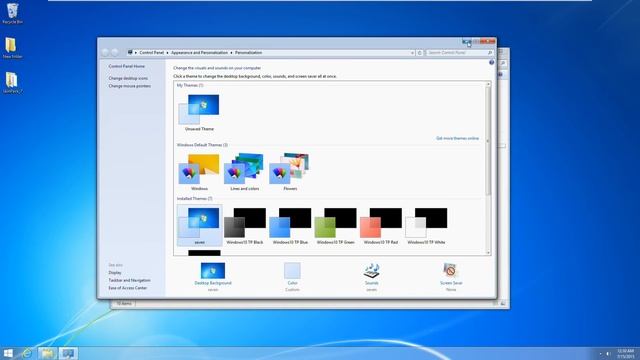Screen dimensions: 640x360
Task: Apply the Windows default theme
Action: click(x=199, y=169)
